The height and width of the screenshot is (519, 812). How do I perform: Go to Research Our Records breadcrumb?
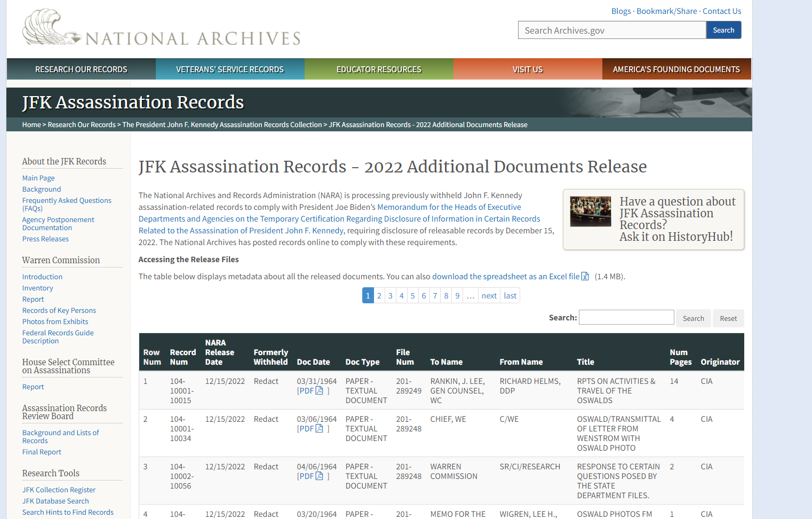point(82,124)
